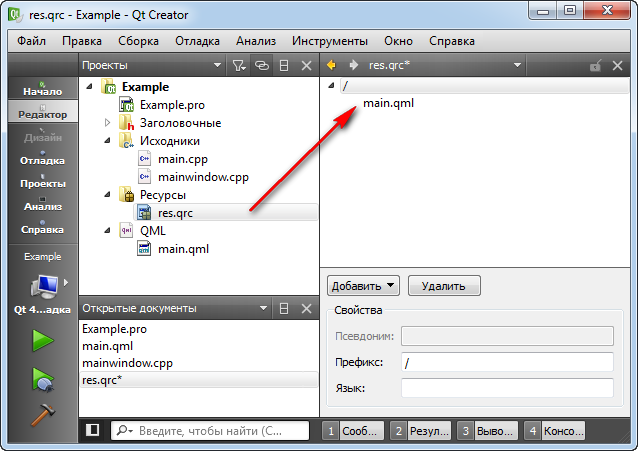This screenshot has width=638, height=451.
Task: Select mainwindow.cpp in the project tree
Action: click(x=203, y=177)
